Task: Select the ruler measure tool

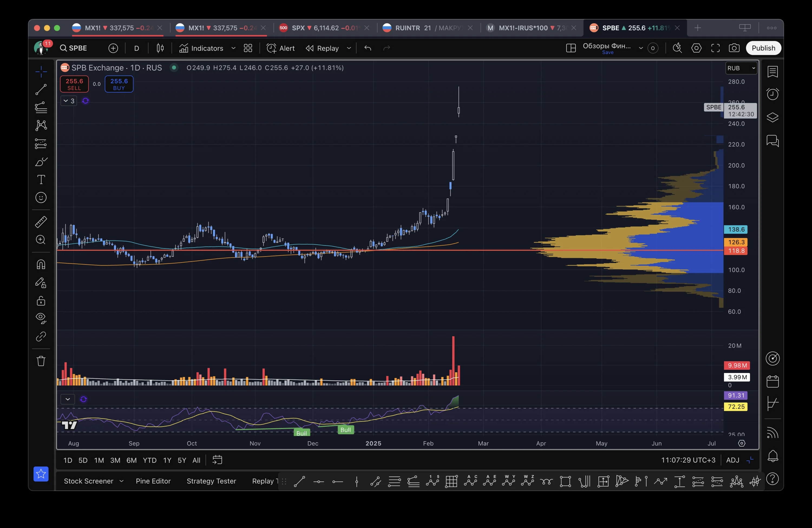Action: point(41,222)
